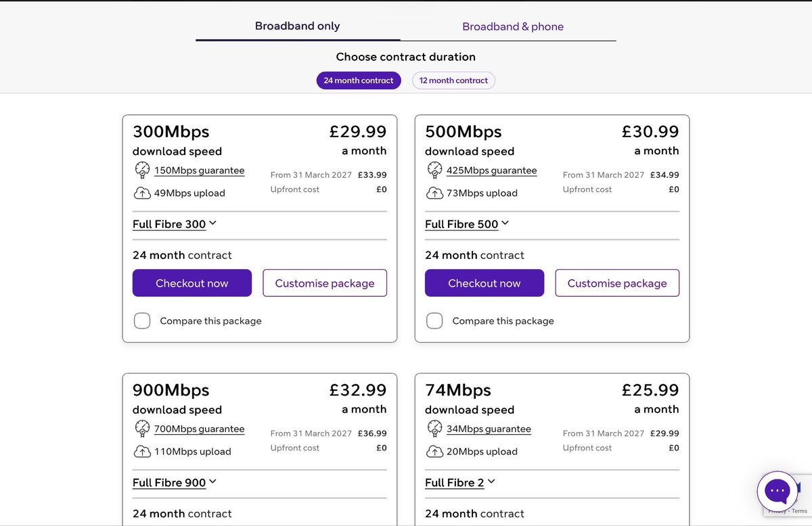Image resolution: width=812 pixels, height=526 pixels.
Task: Click the speed gauge icon for 425Mbps guarantee
Action: [x=434, y=169]
